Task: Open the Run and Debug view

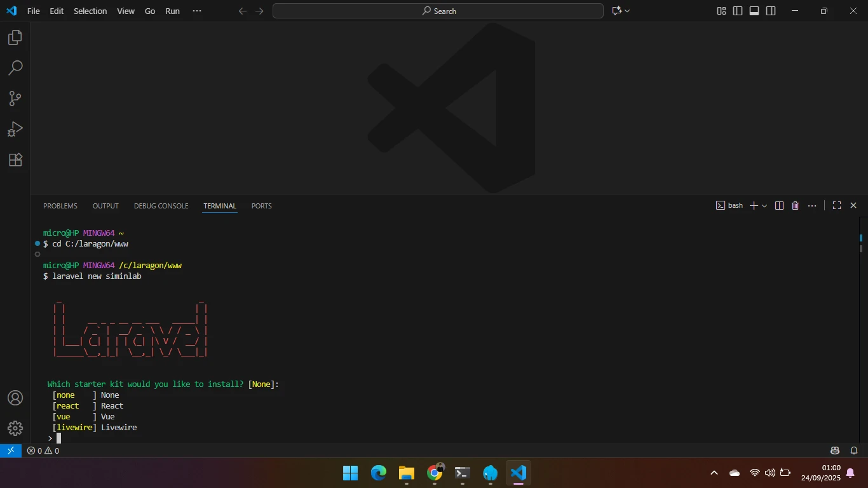Action: click(x=15, y=129)
